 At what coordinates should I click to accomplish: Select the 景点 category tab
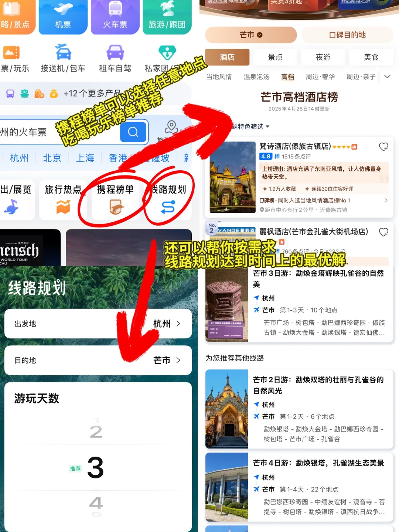click(275, 57)
